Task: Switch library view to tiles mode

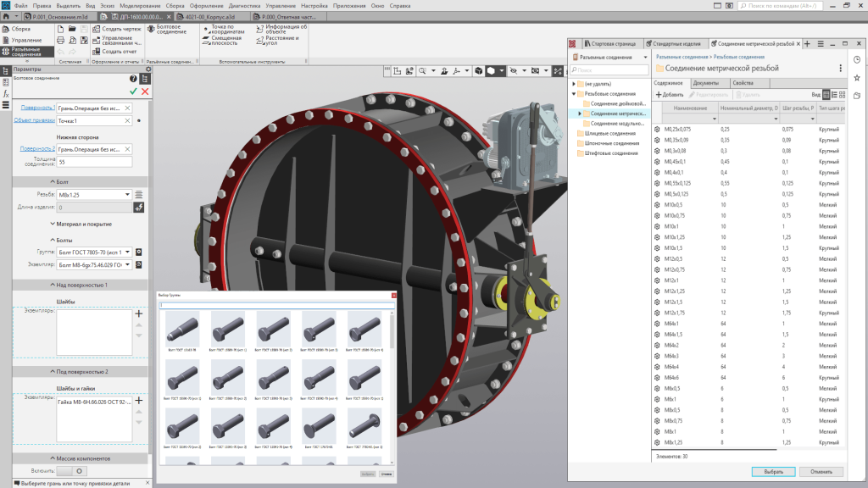Action: click(x=842, y=95)
